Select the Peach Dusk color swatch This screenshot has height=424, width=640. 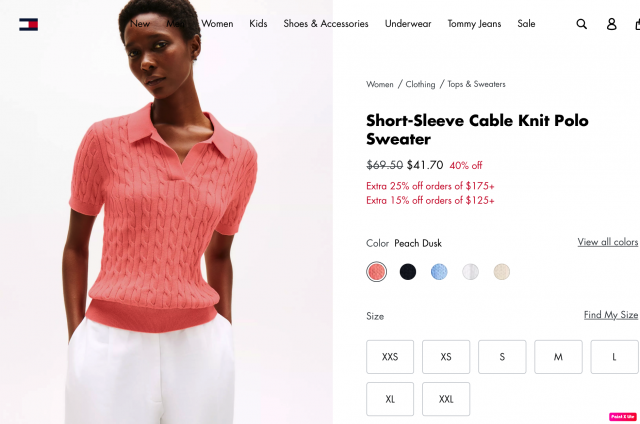(x=376, y=272)
